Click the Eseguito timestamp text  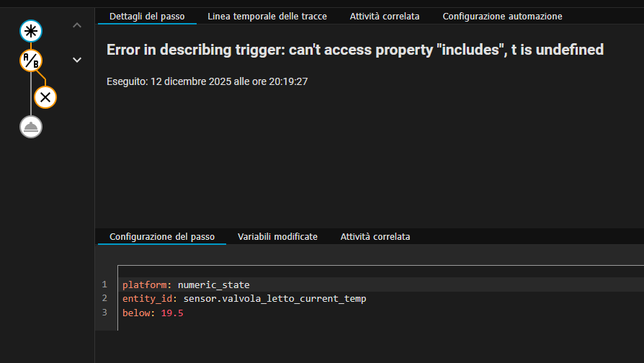coord(207,81)
